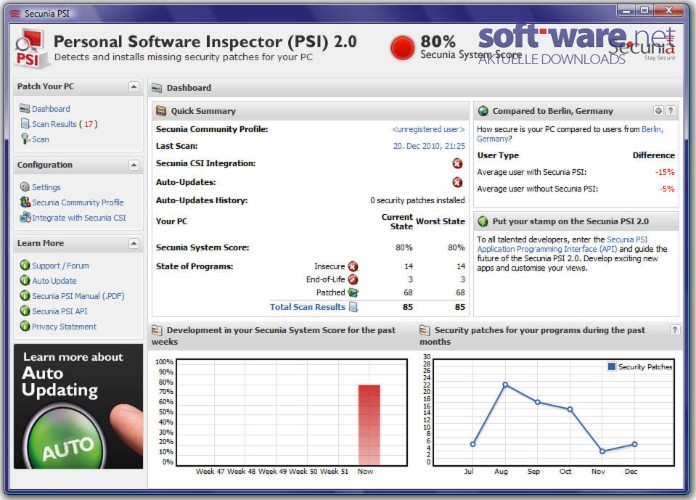Open Secunia PSI Manual (.PDF)
The width and height of the screenshot is (696, 500).
click(78, 296)
